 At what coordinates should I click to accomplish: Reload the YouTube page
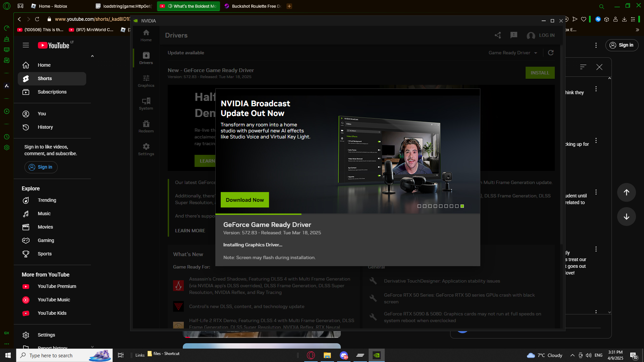point(37,19)
